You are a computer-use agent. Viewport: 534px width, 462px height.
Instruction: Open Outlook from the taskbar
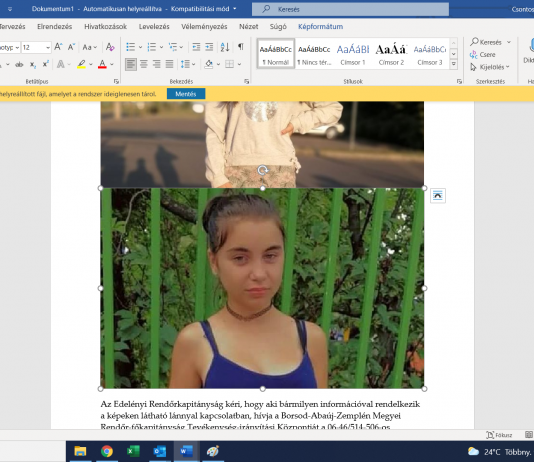tap(160, 451)
